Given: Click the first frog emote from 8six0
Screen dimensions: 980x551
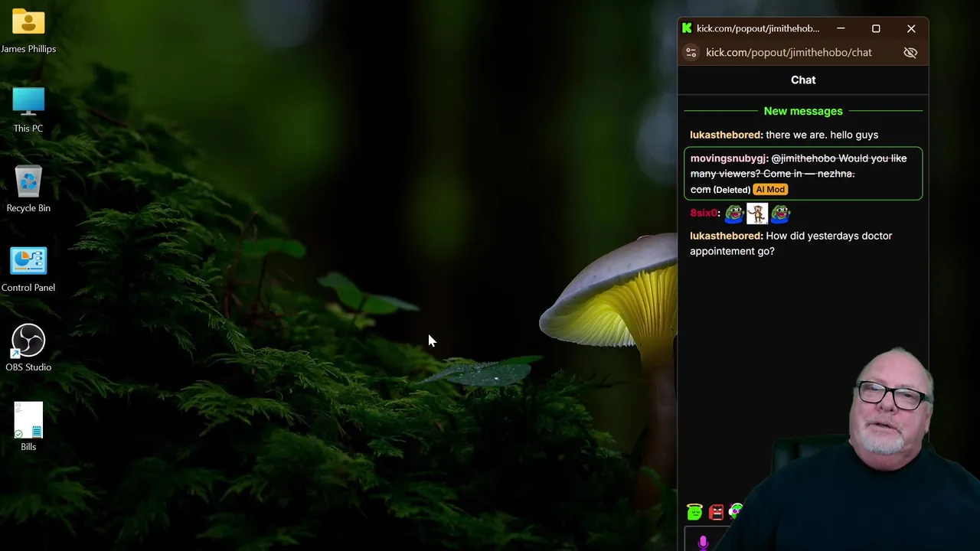Looking at the screenshot, I should [x=734, y=214].
